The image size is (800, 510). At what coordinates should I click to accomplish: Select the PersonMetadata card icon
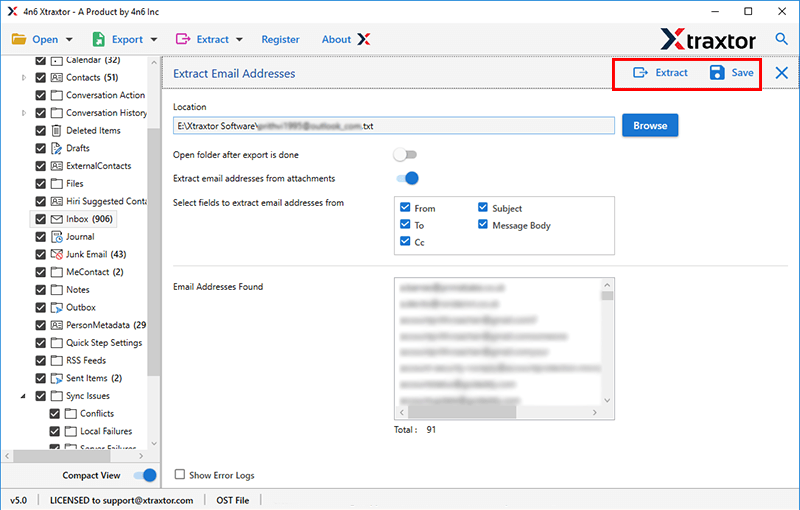coord(57,325)
